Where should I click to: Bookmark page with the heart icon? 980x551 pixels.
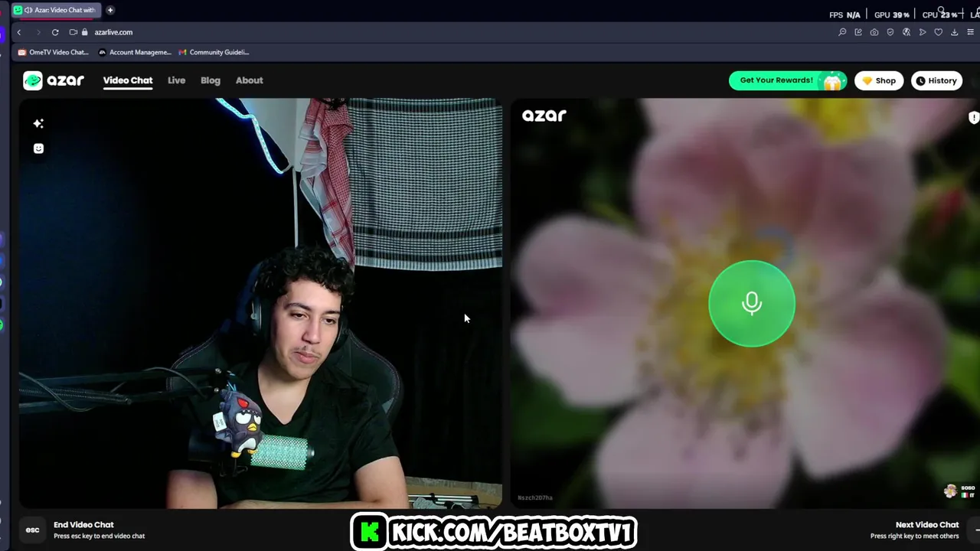click(939, 32)
